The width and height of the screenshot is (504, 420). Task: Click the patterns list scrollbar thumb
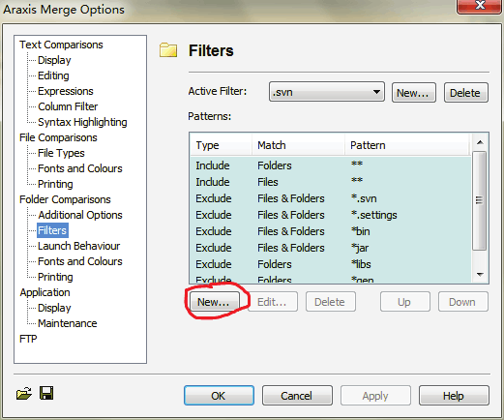point(480,200)
